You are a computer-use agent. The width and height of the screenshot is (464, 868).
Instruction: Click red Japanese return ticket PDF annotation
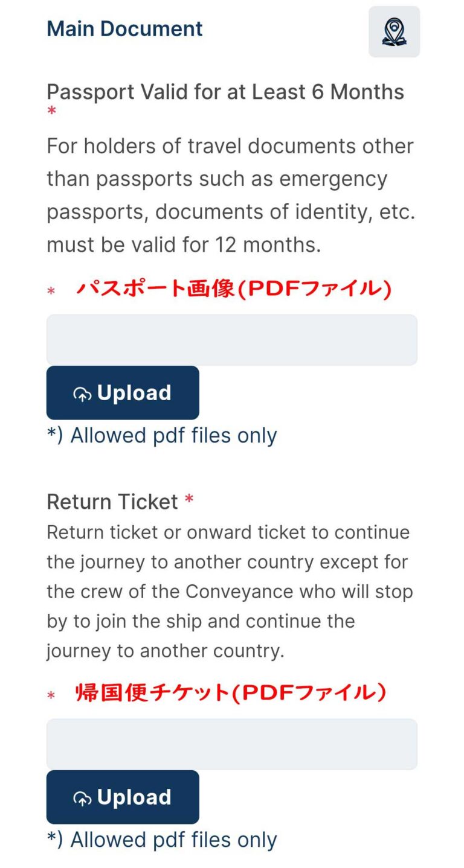[x=231, y=693]
